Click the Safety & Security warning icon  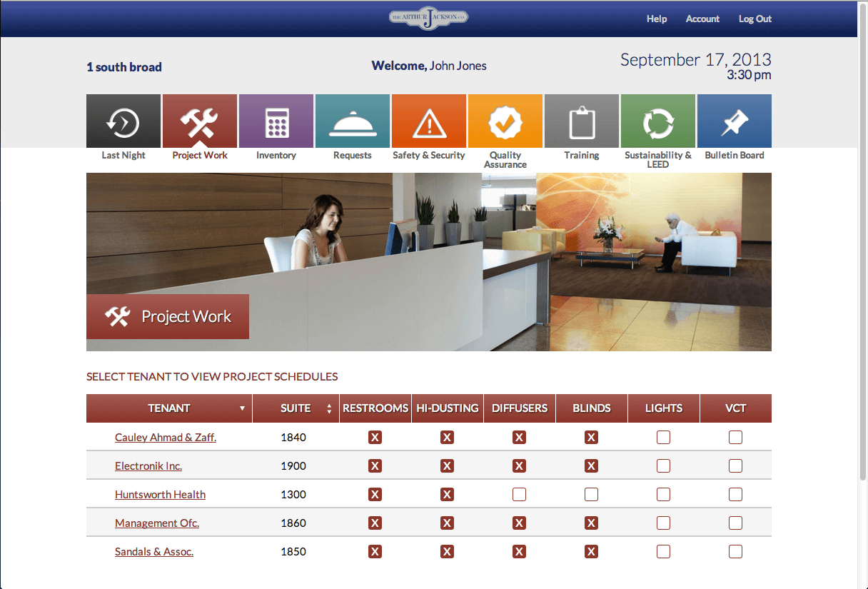(x=429, y=122)
